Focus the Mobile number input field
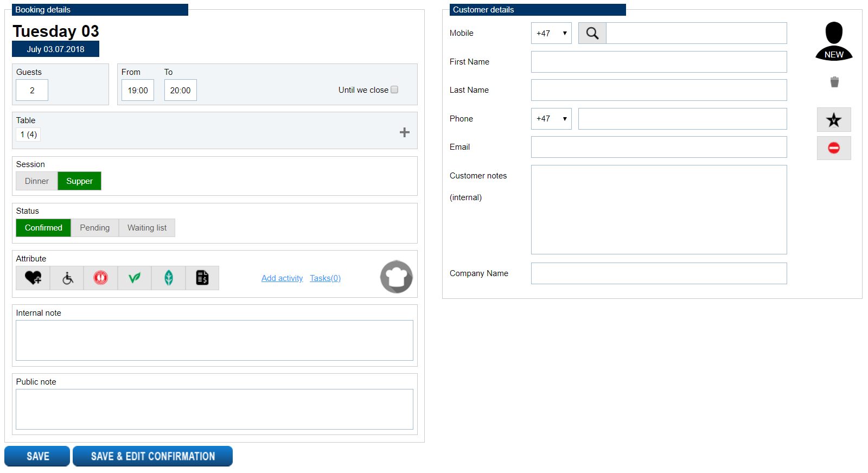This screenshot has width=868, height=473. (x=696, y=33)
